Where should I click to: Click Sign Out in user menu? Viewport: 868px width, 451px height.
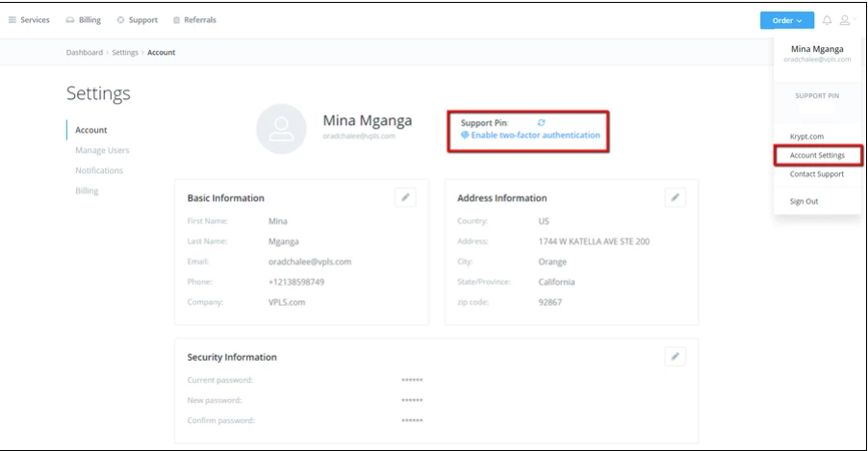click(804, 201)
